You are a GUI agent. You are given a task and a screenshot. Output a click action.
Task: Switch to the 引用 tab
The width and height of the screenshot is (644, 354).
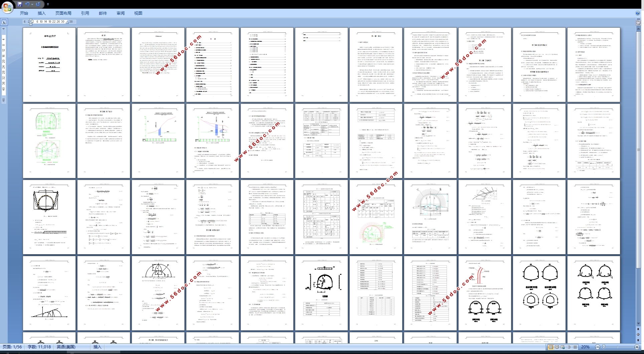[85, 13]
